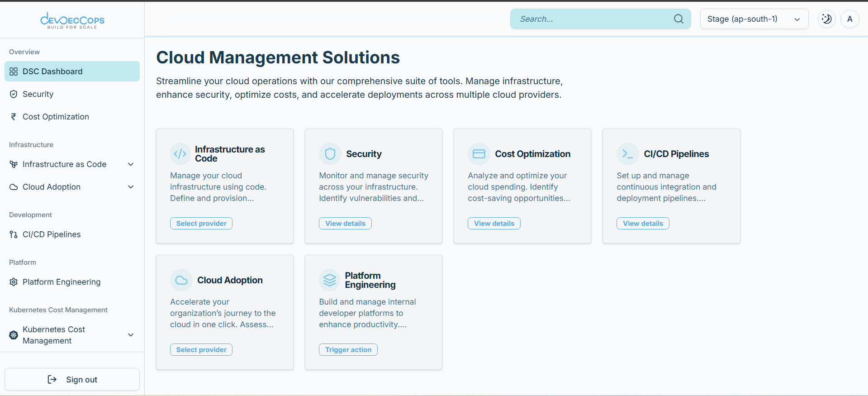Expand Cloud Adoption sidebar submenu
This screenshot has width=868, height=396.
[131, 187]
